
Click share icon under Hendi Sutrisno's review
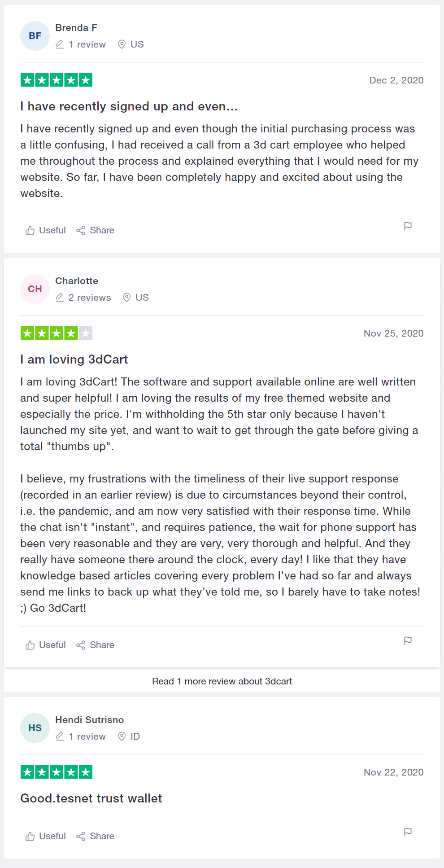81,836
